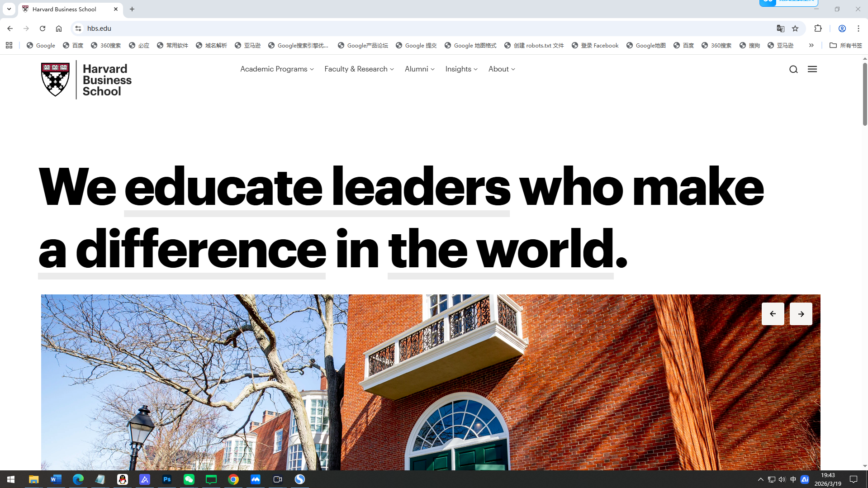868x488 pixels.
Task: Click the brick building hero image
Action: [x=431, y=383]
